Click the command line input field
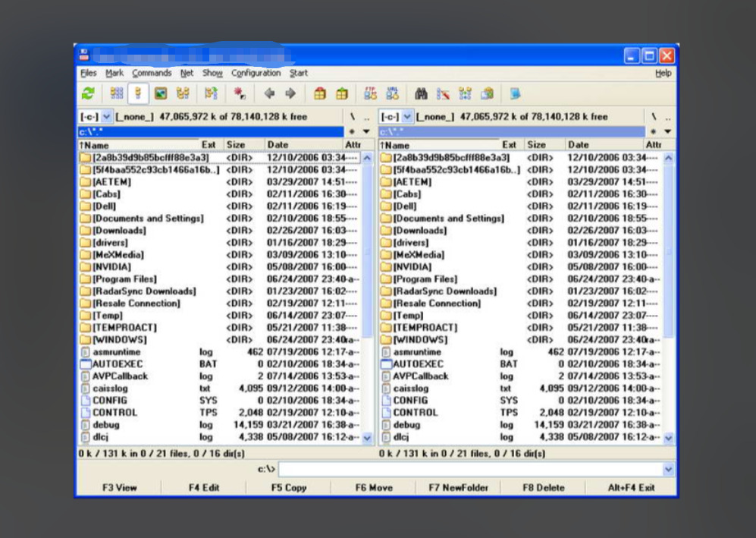756x538 pixels. coord(470,470)
